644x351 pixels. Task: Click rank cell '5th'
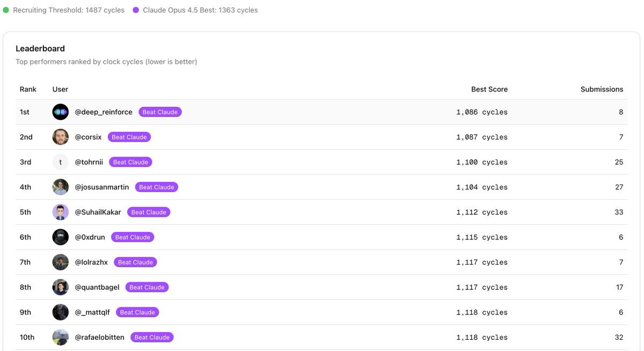pyautogui.click(x=25, y=212)
